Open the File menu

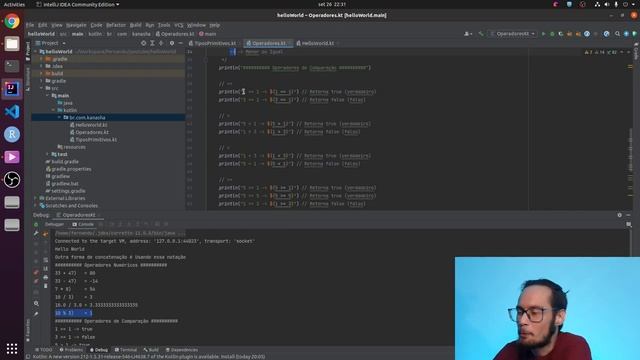pos(30,25)
